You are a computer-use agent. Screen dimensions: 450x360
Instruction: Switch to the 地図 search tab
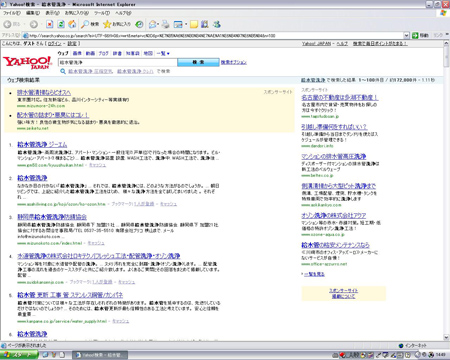(148, 53)
